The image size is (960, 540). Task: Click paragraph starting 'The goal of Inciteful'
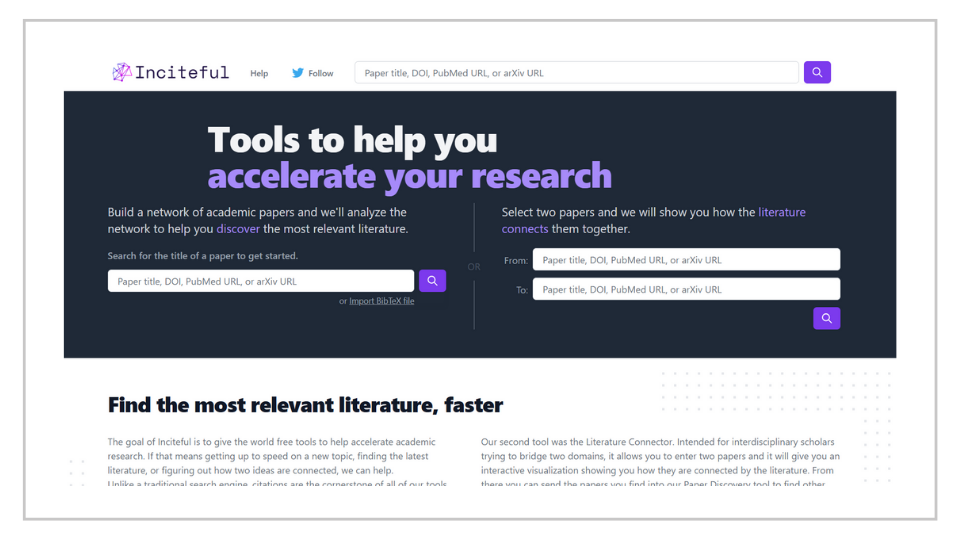pos(277,462)
